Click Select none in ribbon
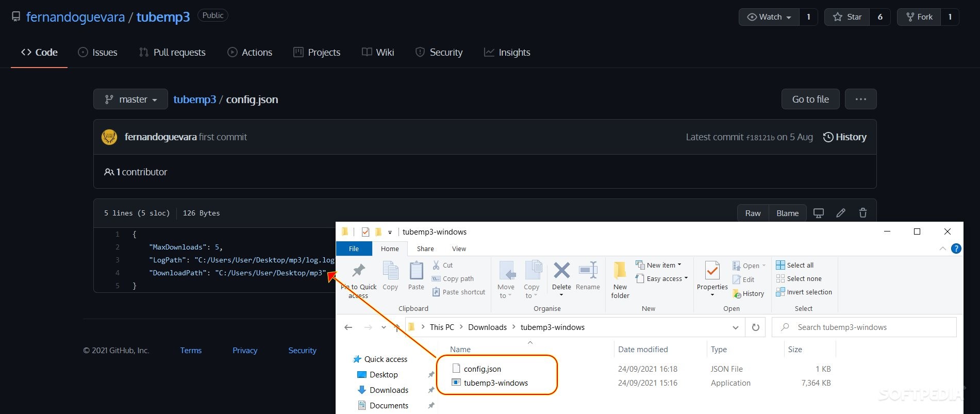 click(799, 278)
